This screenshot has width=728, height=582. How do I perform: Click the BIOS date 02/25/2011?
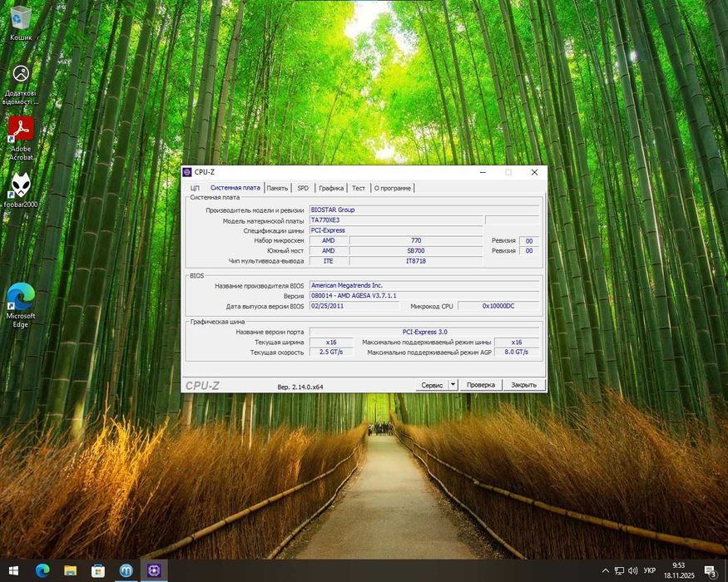point(354,306)
